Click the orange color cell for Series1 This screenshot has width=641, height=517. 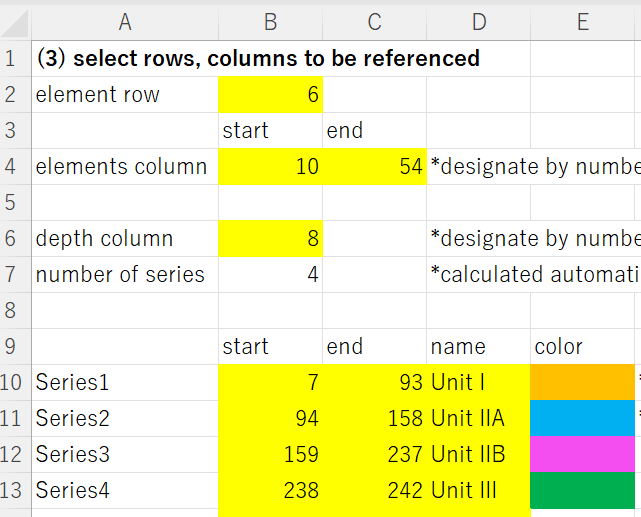(583, 382)
